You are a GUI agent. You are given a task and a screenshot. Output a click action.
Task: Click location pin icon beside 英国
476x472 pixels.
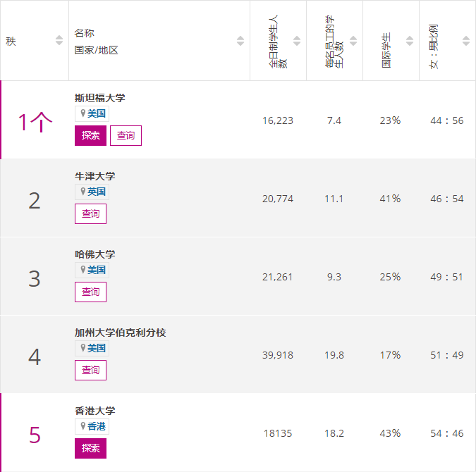(83, 192)
